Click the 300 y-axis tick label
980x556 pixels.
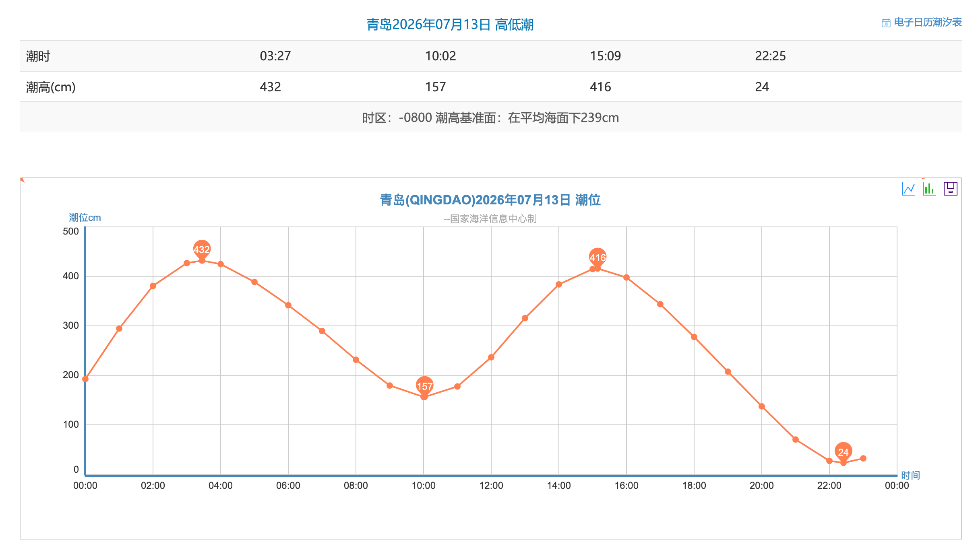71,325
